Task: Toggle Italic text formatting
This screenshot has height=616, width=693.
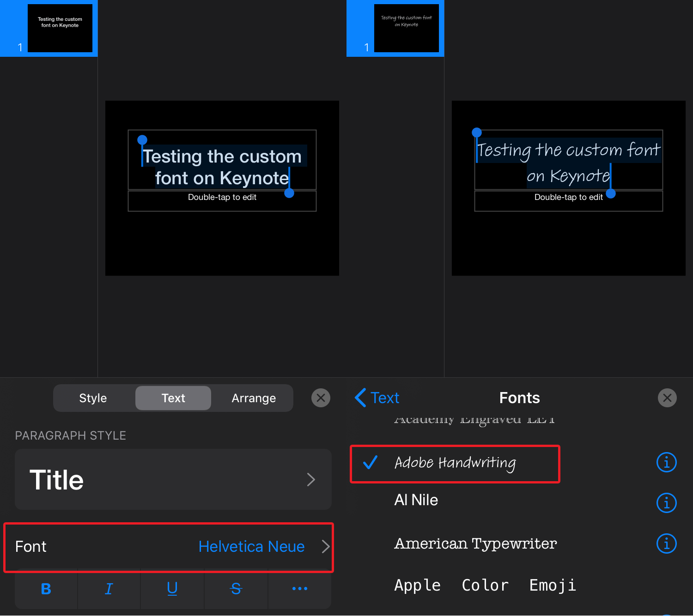Action: pos(109,589)
